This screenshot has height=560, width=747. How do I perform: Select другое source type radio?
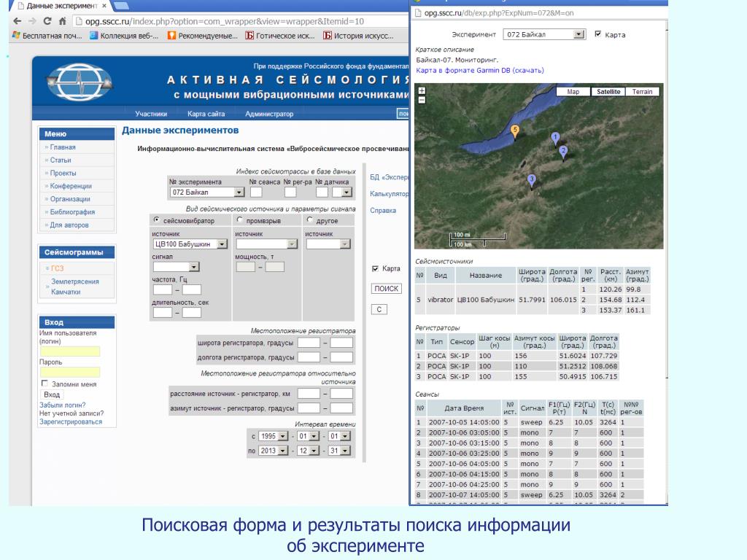point(309,220)
